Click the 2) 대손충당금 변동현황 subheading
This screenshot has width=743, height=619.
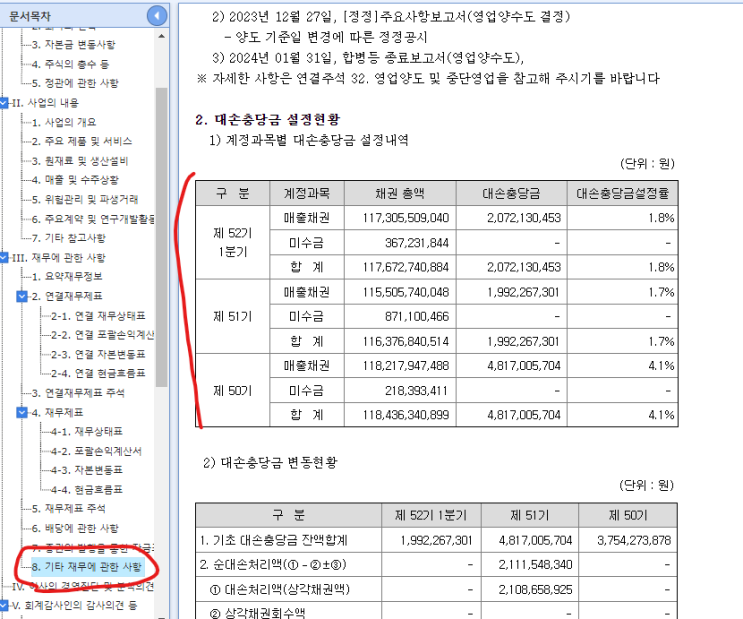pyautogui.click(x=270, y=463)
